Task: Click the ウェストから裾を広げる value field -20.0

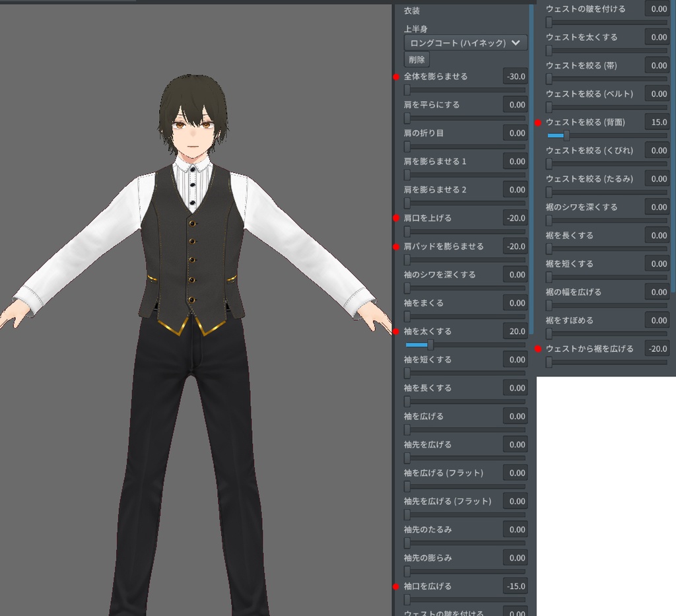Action: [657, 349]
